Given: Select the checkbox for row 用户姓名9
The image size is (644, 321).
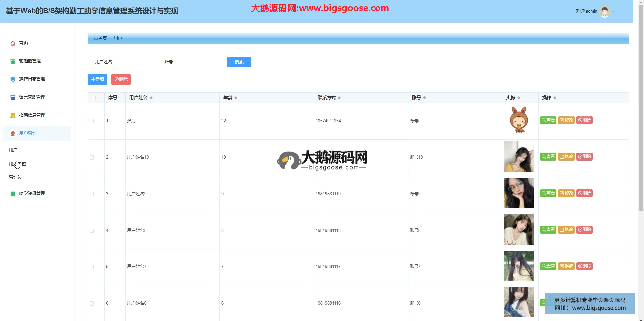Looking at the screenshot, I should pyautogui.click(x=92, y=194).
